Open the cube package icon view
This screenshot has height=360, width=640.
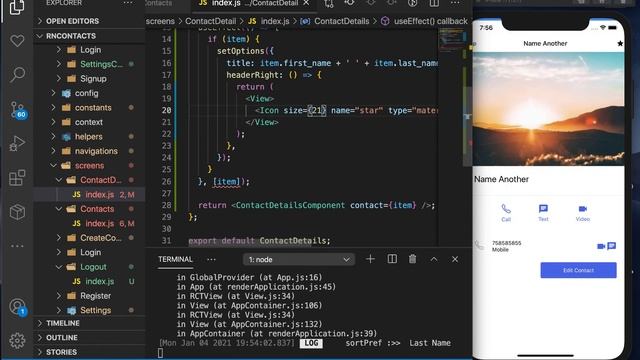click(17, 212)
